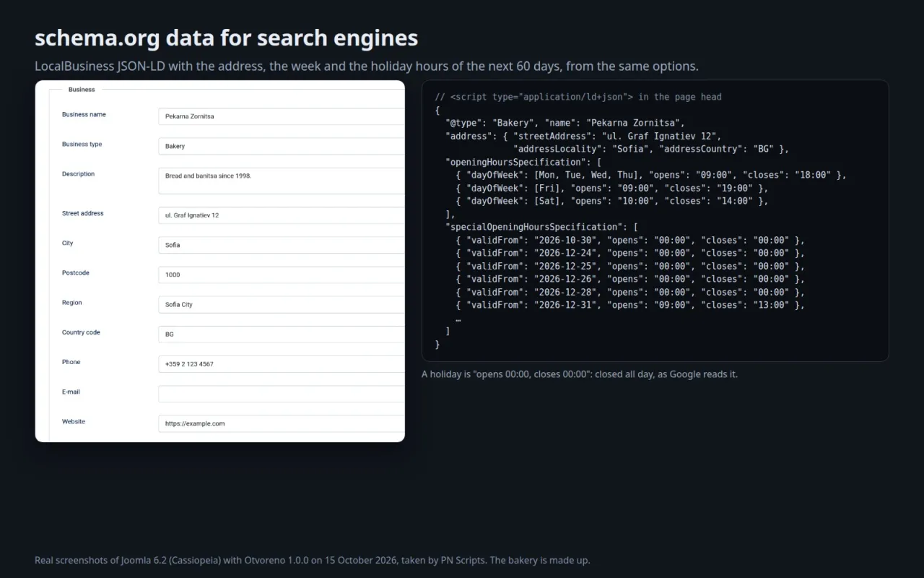Click the "Real screenshots of Joomla 6.2" footer note

click(313, 560)
